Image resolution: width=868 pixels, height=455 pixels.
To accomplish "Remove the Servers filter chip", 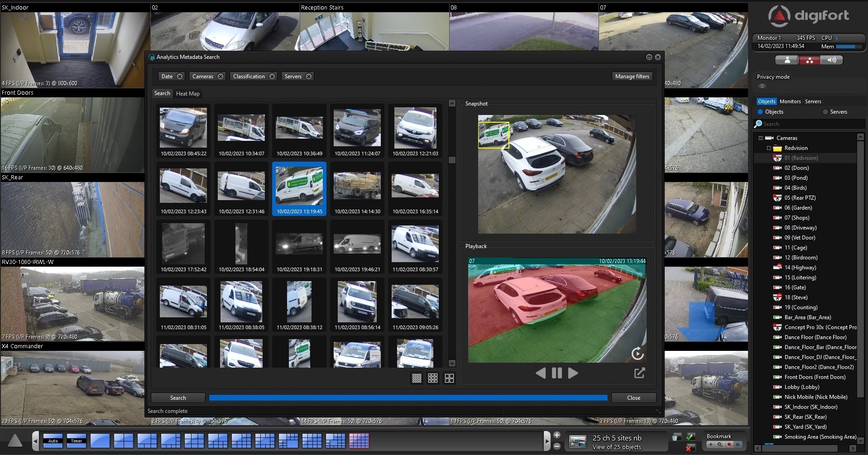I will (x=309, y=77).
